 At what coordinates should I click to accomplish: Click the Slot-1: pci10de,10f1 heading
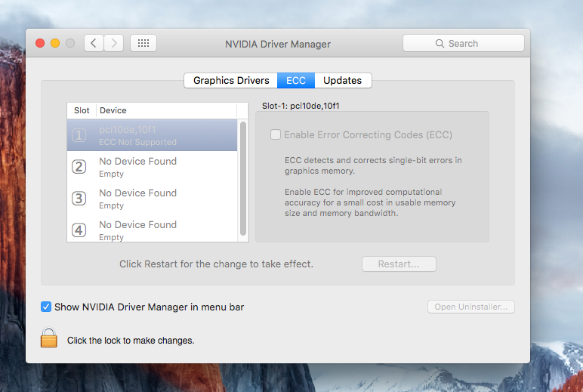(301, 106)
